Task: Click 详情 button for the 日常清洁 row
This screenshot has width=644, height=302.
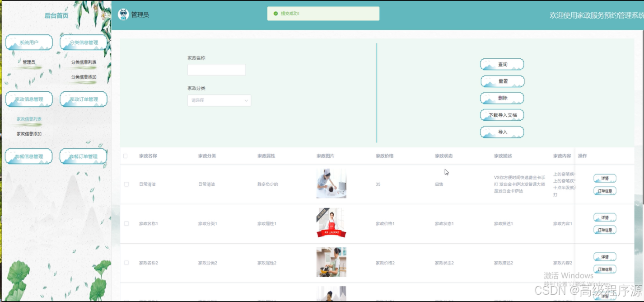Action: [x=605, y=179]
